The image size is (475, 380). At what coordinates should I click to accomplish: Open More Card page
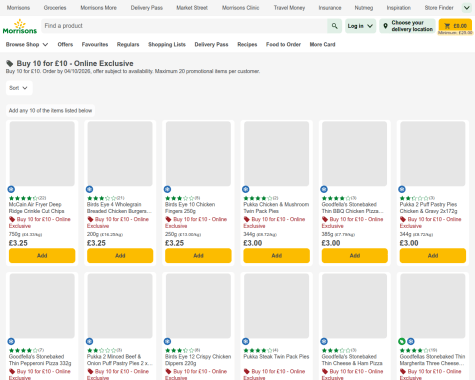point(322,44)
